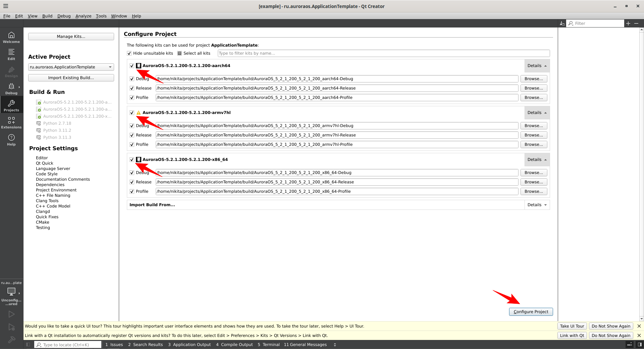644x349 pixels.
Task: Open the Build menu
Action: [47, 16]
